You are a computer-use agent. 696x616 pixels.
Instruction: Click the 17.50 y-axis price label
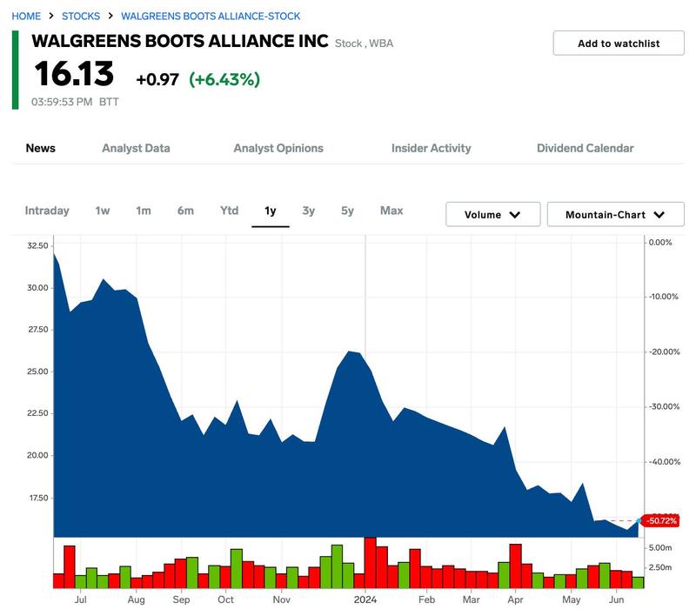click(x=38, y=498)
